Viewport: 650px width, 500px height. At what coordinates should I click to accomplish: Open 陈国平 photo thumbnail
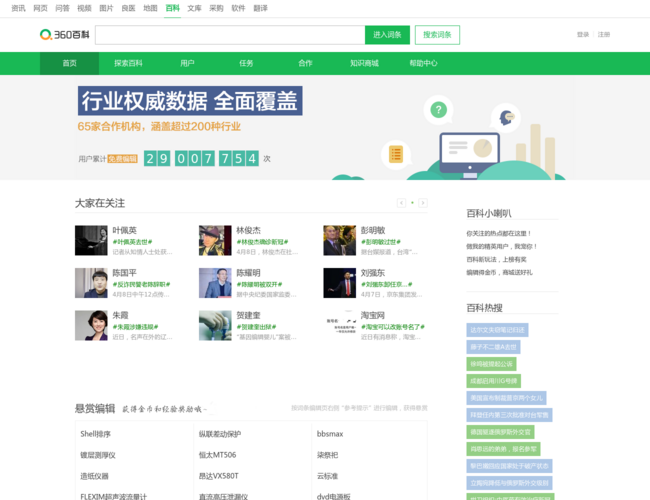click(91, 283)
